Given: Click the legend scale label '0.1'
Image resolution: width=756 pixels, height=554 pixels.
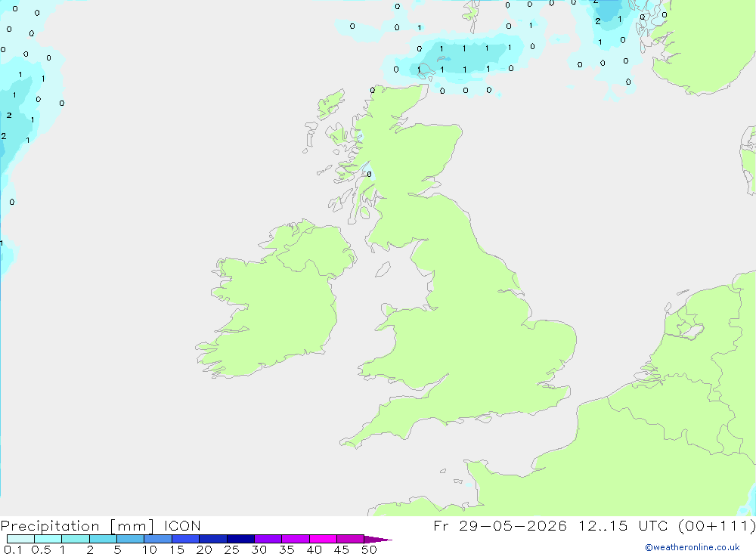Looking at the screenshot, I should point(13,549).
